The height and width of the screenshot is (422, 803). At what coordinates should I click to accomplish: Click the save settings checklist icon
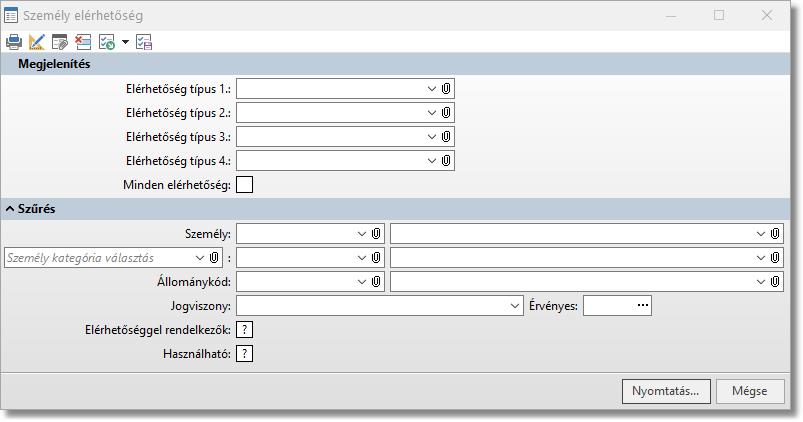144,42
